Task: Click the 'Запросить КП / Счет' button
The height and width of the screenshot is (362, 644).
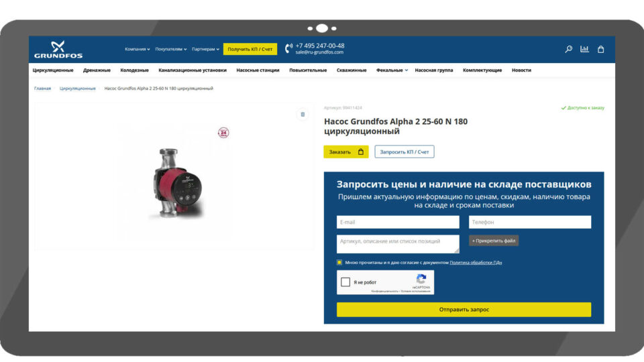Action: tap(404, 152)
